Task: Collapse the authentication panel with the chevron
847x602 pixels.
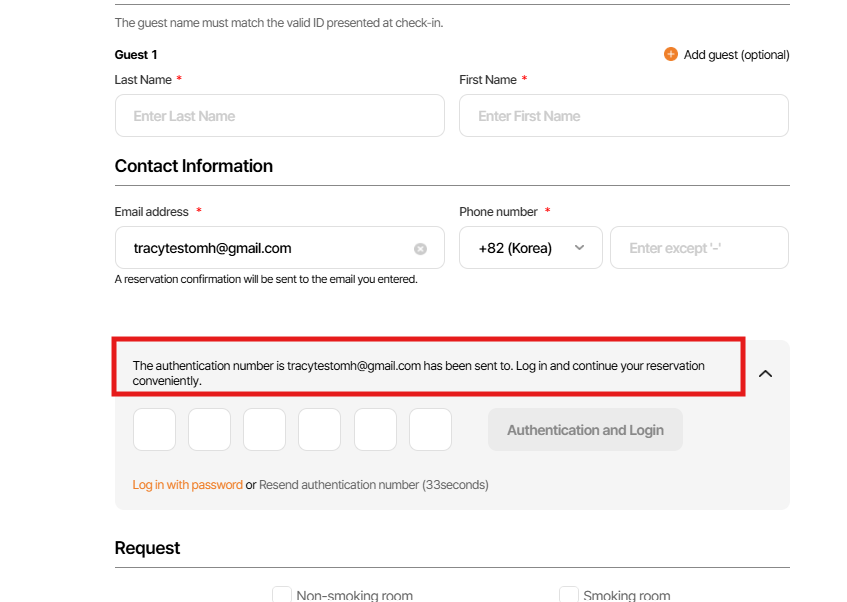Action: tap(765, 373)
